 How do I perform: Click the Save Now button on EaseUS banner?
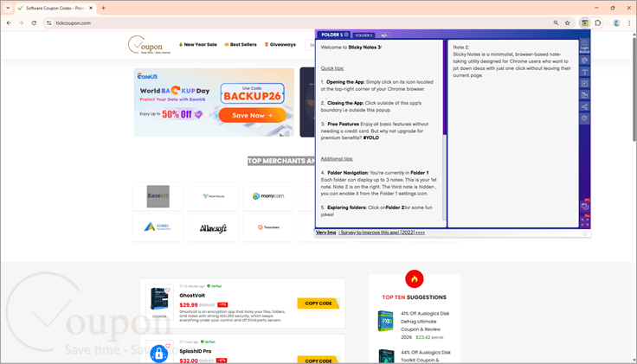point(252,115)
